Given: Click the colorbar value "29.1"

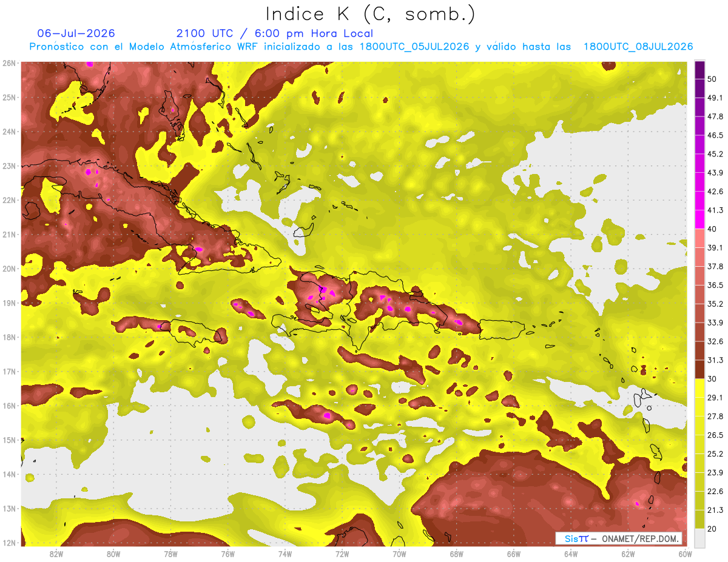Looking at the screenshot, I should (x=716, y=398).
